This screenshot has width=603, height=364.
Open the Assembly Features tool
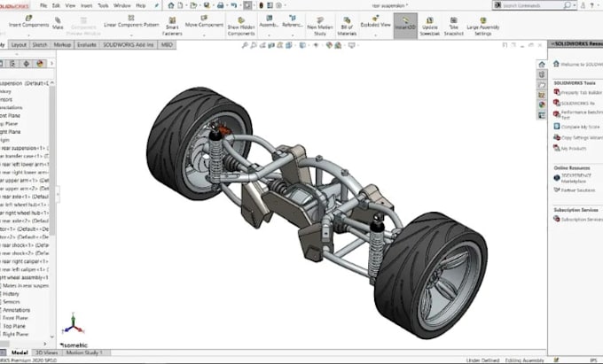269,21
